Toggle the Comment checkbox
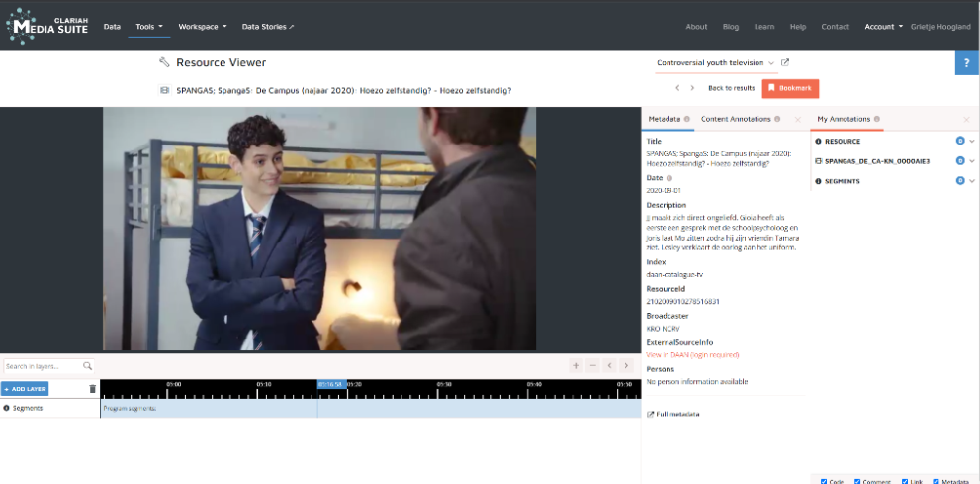Screen dimensions: 980x484 (857, 481)
